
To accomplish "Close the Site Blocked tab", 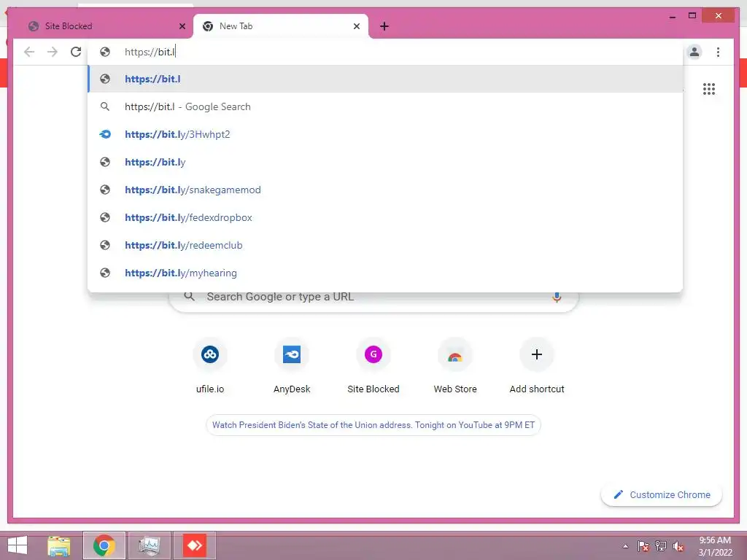I will pos(182,26).
